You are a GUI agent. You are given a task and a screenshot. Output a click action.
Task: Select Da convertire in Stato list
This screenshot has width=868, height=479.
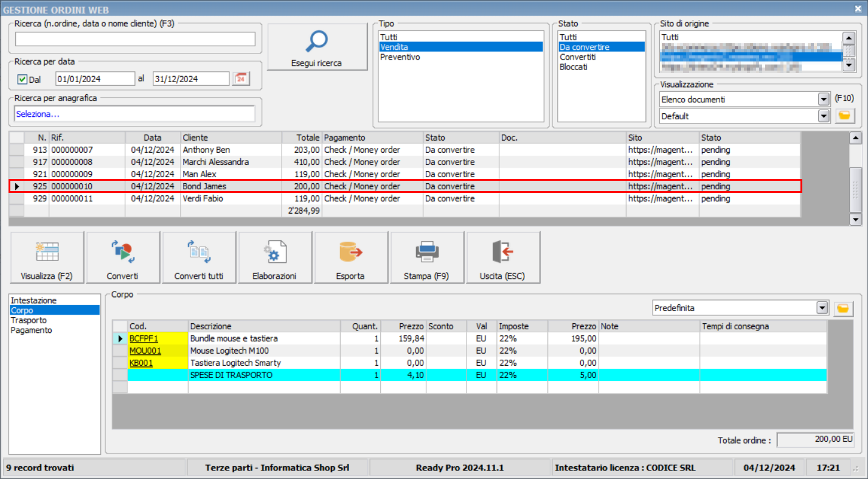(x=601, y=47)
